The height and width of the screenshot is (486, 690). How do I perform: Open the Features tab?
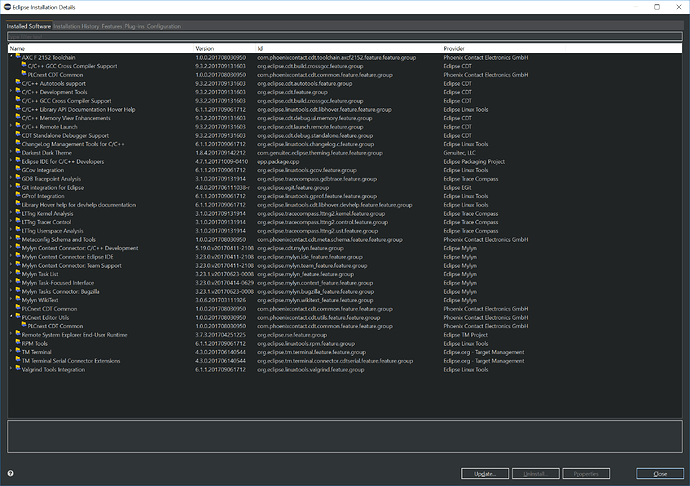click(x=112, y=26)
